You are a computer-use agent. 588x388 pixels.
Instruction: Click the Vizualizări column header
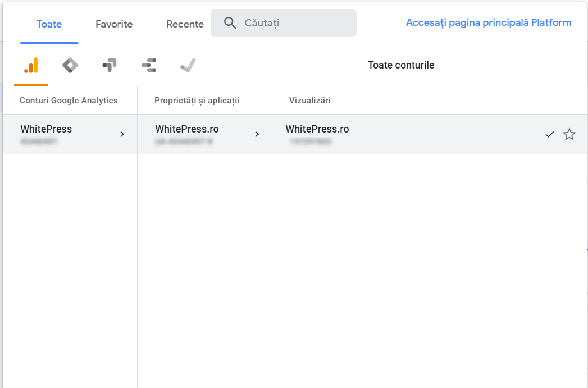pos(310,101)
